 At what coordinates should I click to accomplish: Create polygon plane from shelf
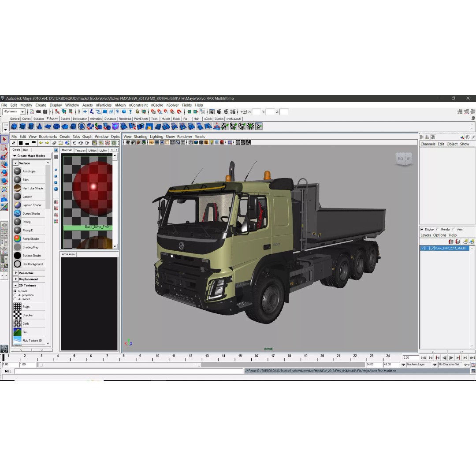pos(48,126)
